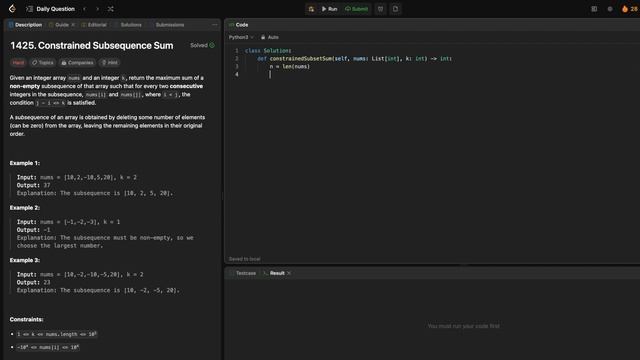Show the Companies tag
640x360 pixels.
point(77,62)
